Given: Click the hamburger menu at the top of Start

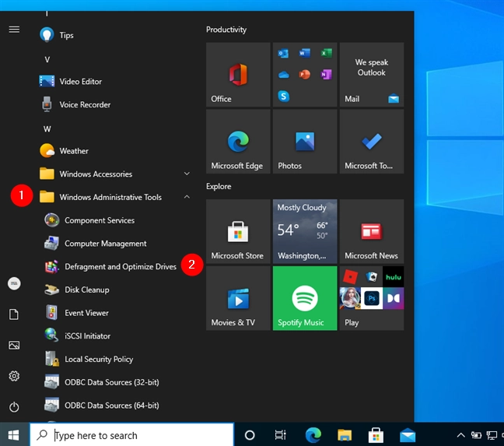Looking at the screenshot, I should (x=14, y=30).
